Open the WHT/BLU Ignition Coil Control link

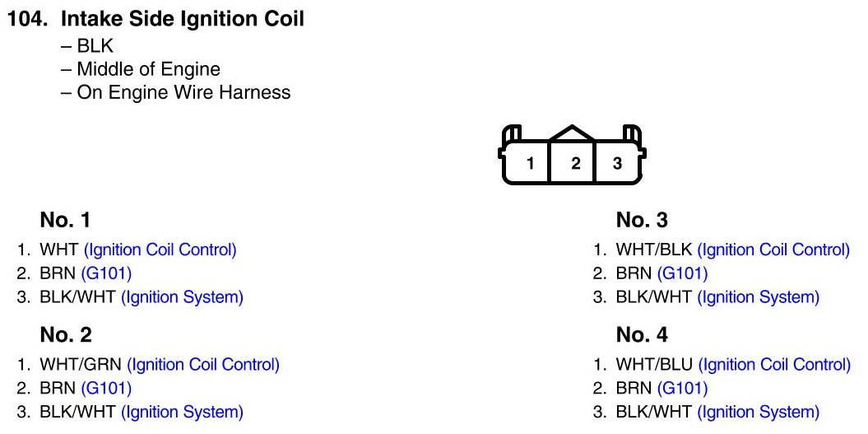point(774,364)
